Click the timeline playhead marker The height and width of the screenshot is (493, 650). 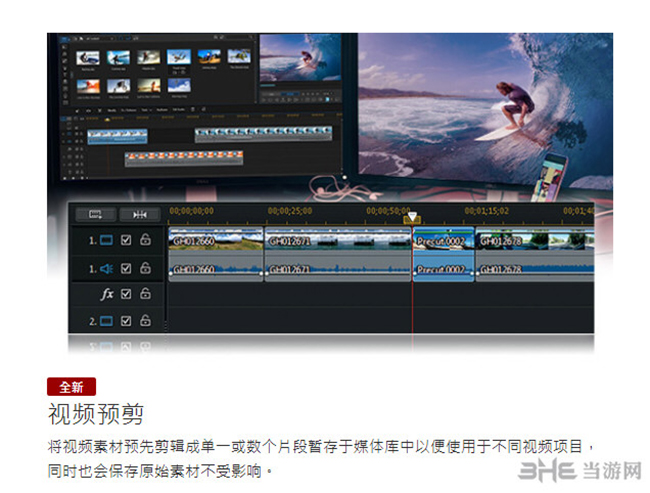tap(412, 218)
